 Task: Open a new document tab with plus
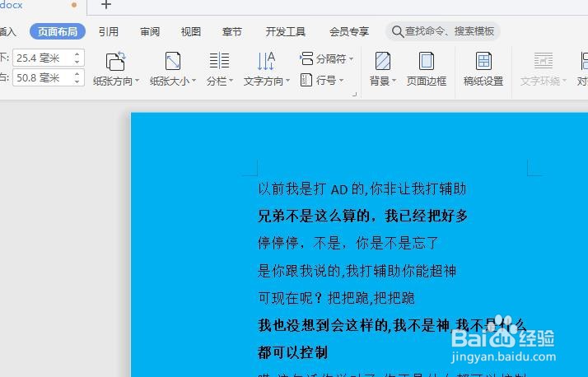tap(106, 4)
